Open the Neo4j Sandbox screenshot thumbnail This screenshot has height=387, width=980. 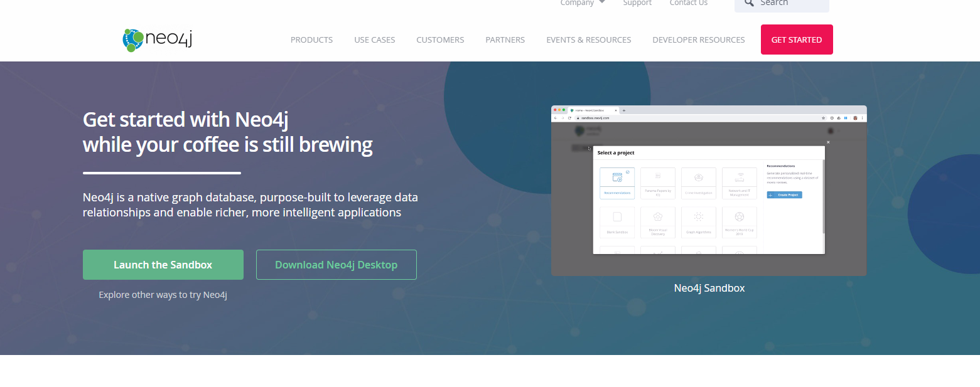709,191
